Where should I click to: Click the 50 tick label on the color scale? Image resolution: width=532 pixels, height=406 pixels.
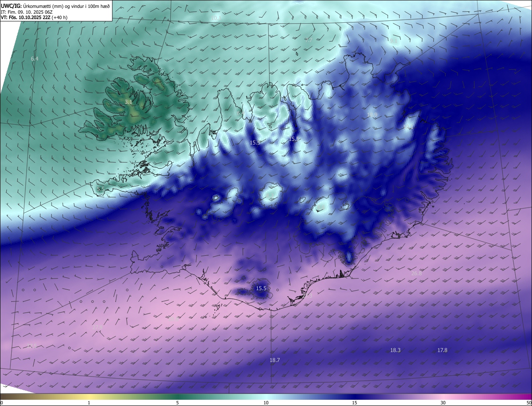tap(529, 403)
